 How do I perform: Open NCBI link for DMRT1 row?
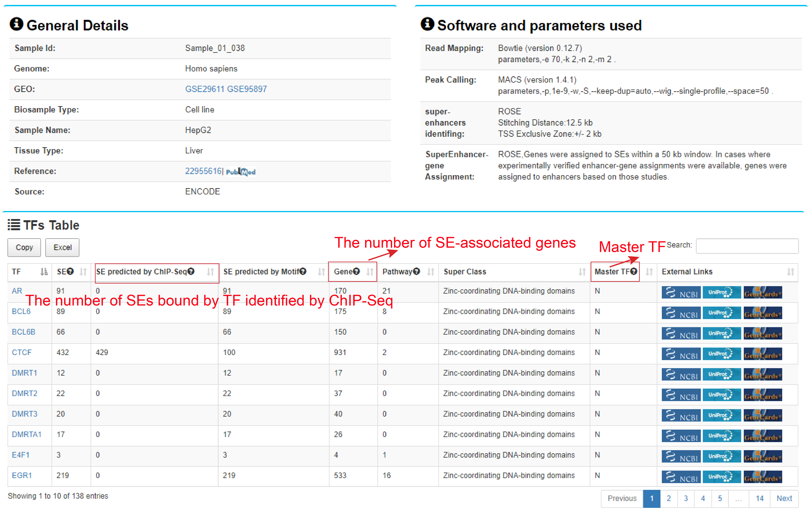click(x=681, y=374)
